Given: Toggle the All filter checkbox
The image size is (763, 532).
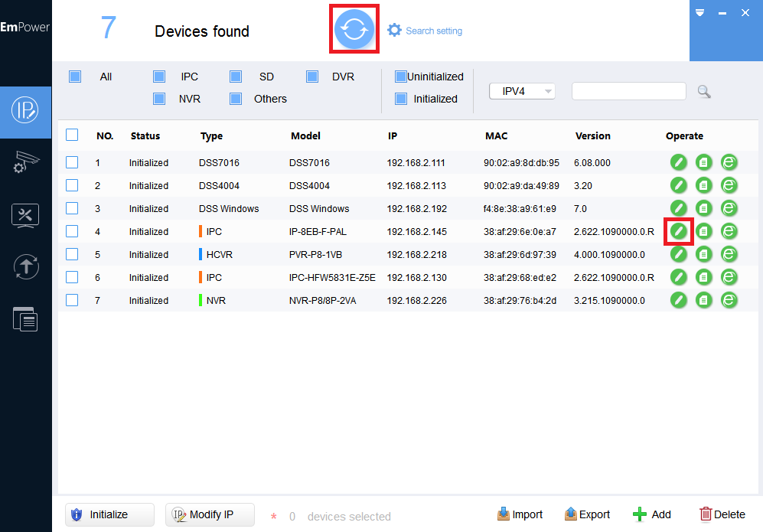Looking at the screenshot, I should (75, 77).
